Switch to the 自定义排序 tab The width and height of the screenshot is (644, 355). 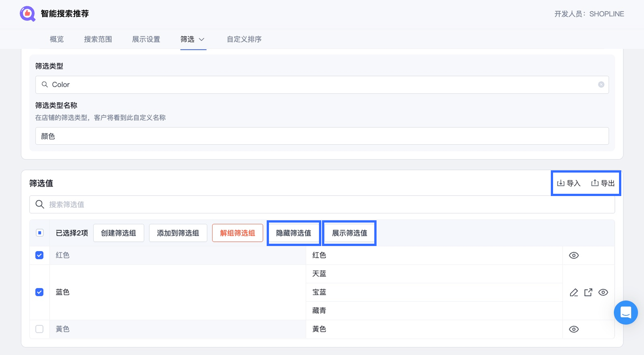[244, 39]
